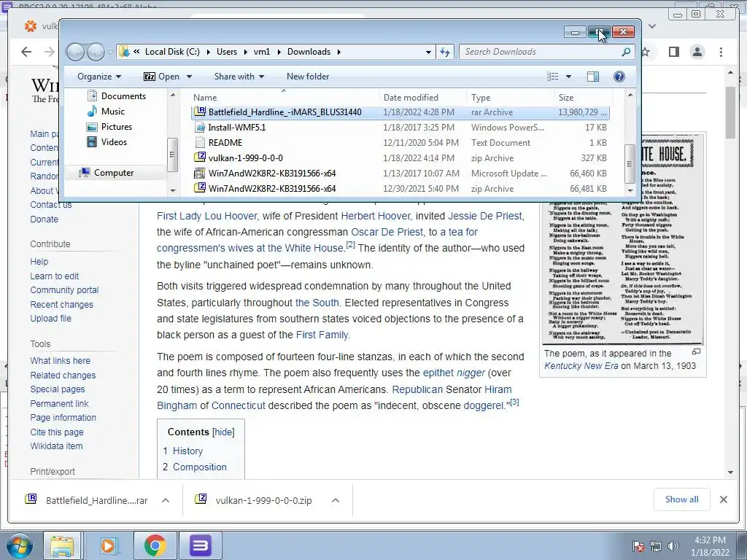747x560 pixels.
Task: Open the Kentucky New Era link
Action: click(x=581, y=366)
